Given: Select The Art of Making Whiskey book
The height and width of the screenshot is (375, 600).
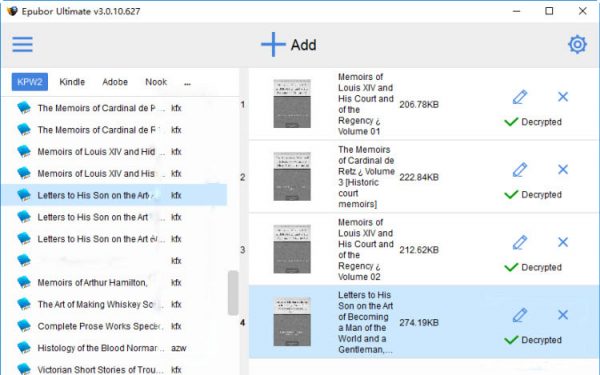Looking at the screenshot, I should coord(114,304).
